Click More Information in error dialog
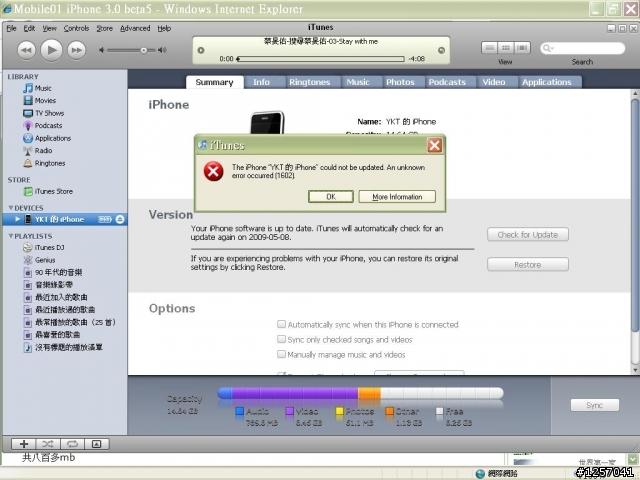Viewport: 640px width, 480px height. [397, 196]
